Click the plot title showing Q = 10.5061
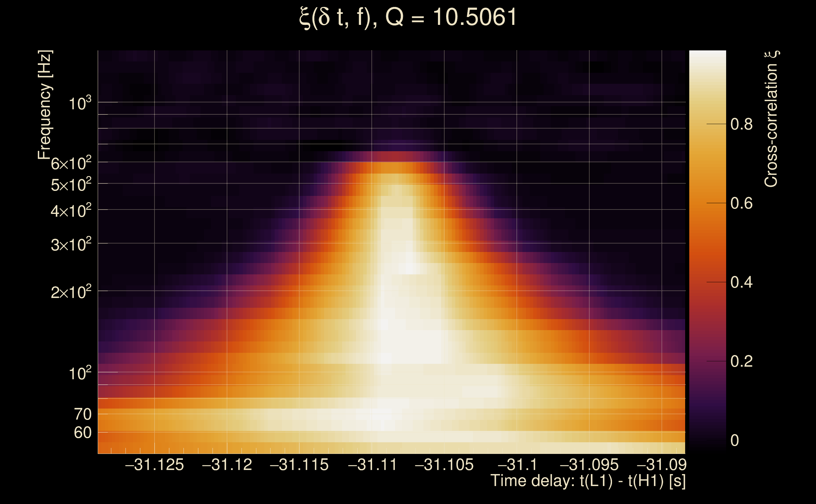Screen dimensions: 816x504 408,17
